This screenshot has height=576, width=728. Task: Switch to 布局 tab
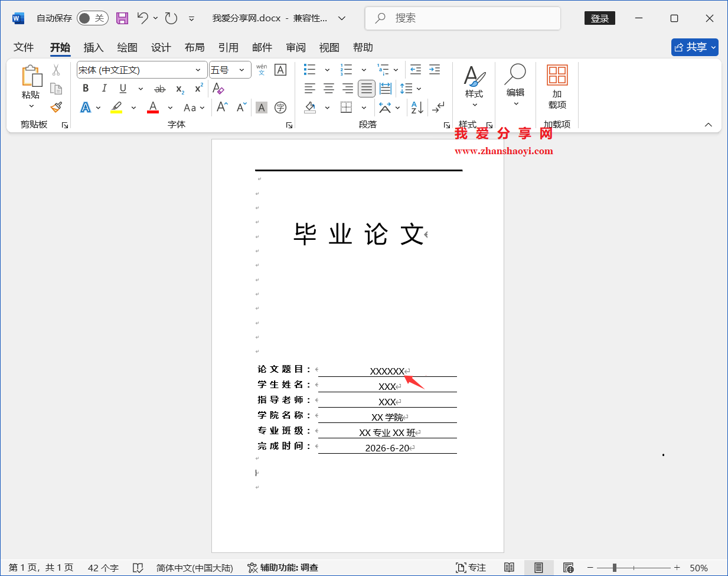(x=194, y=47)
